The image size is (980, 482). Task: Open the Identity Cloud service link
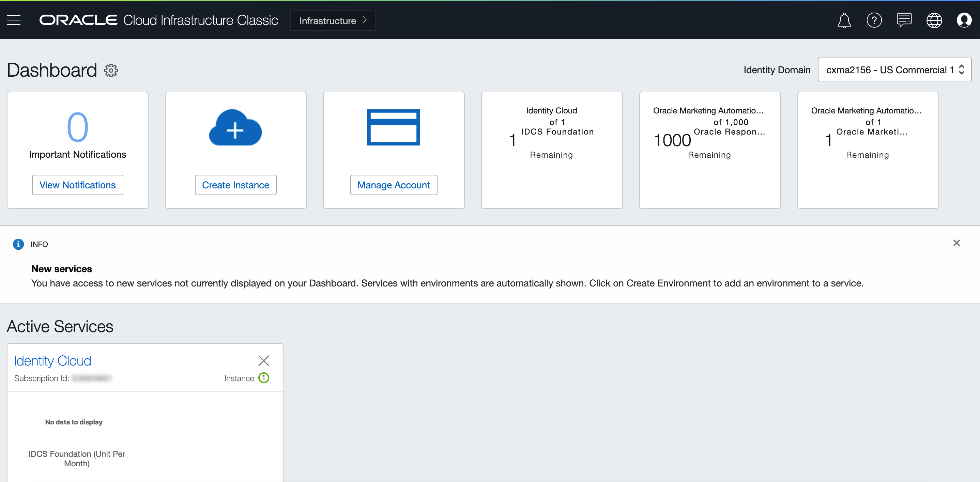point(52,361)
